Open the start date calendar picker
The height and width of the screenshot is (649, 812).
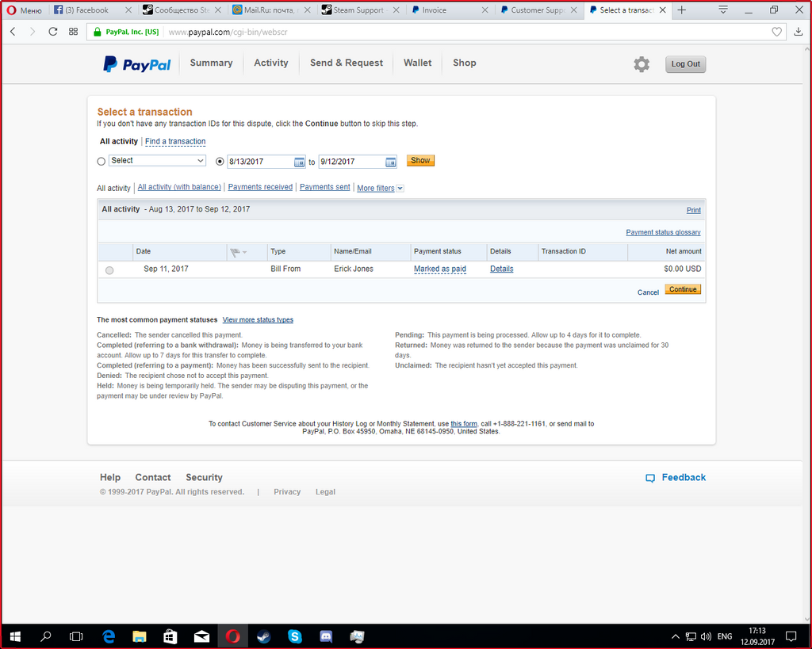(x=299, y=162)
